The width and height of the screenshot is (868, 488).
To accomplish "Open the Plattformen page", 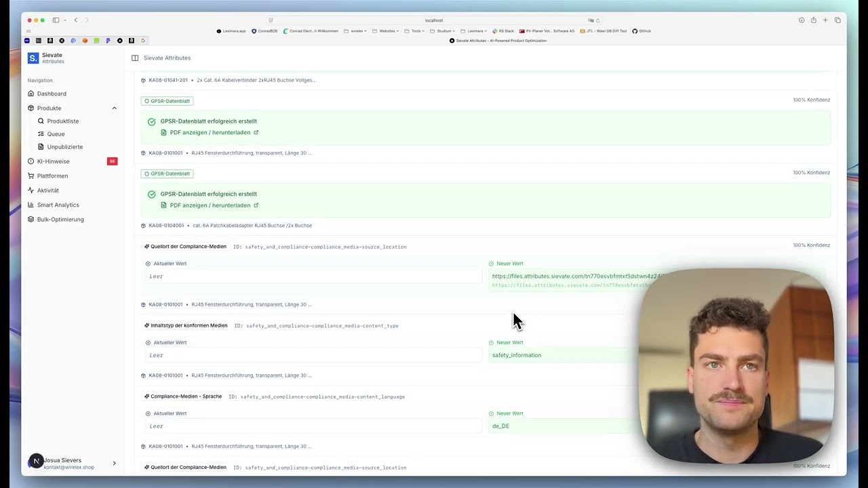I will click(x=52, y=176).
